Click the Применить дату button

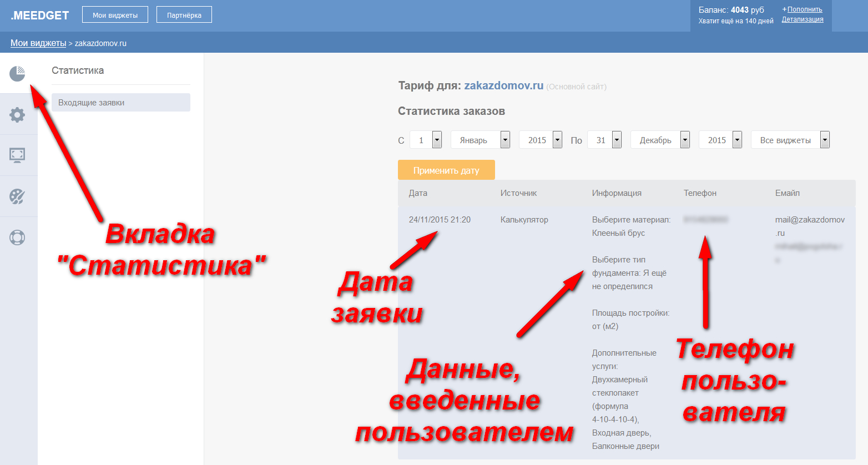446,170
